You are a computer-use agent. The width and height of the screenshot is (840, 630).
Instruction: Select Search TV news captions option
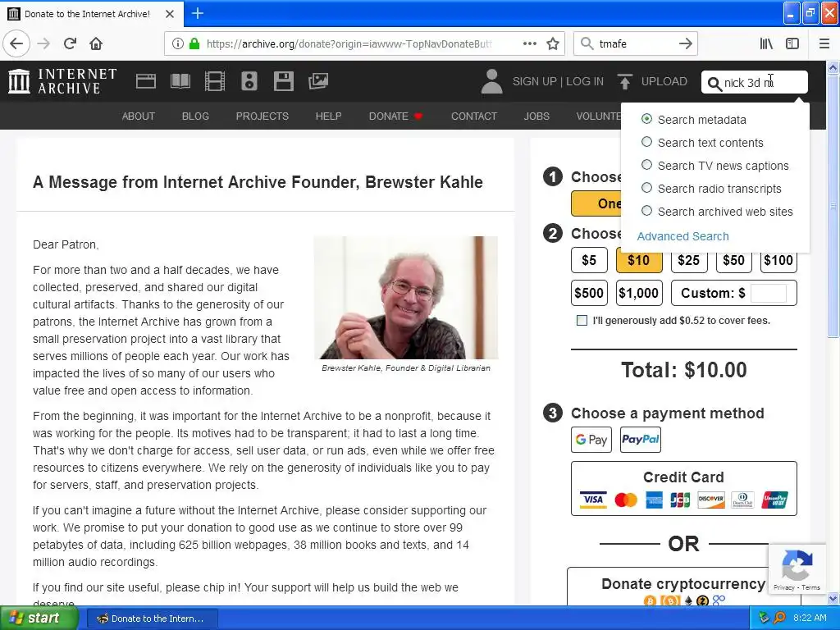646,165
